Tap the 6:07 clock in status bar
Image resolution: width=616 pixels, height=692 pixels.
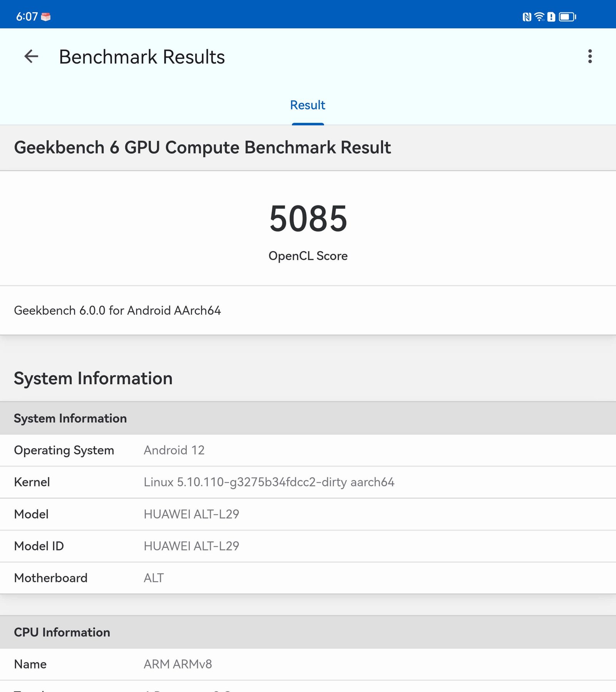(x=27, y=17)
